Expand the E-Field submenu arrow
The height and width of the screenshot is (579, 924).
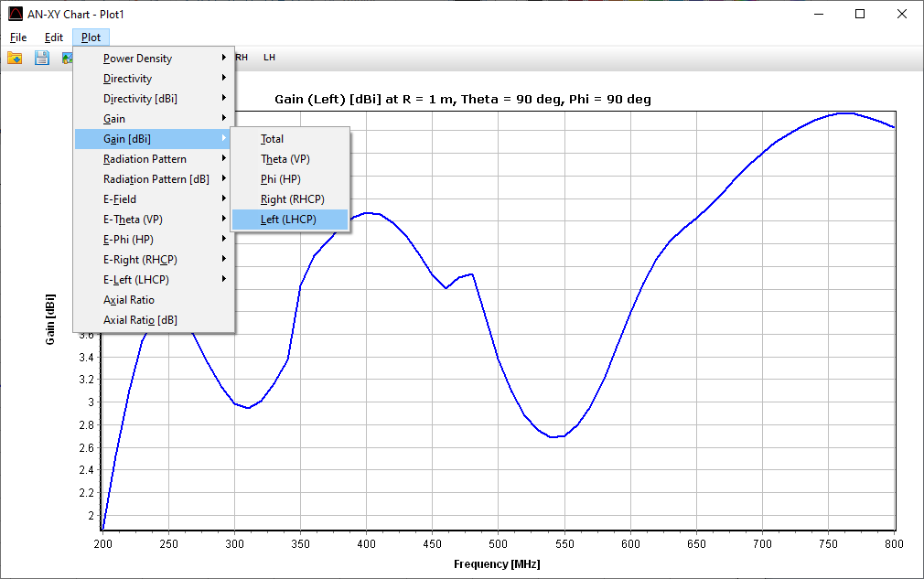[224, 199]
